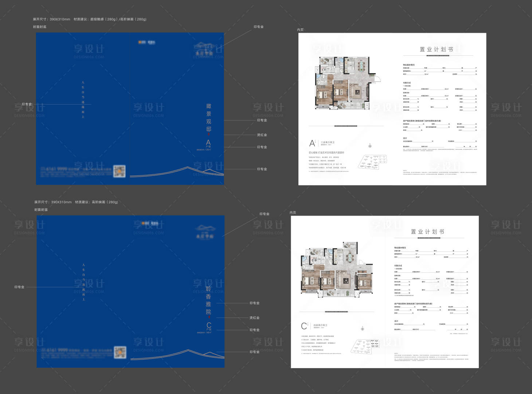Click the orange brand logo atop the 瞰景观邸 cover
Viewport: 532px width, 394px height.
pos(146,42)
